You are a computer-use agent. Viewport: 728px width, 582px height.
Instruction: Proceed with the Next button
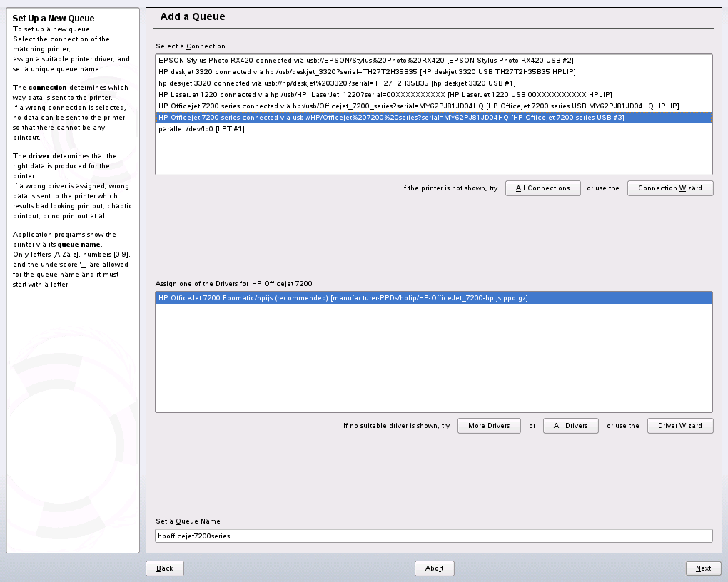coord(703,568)
